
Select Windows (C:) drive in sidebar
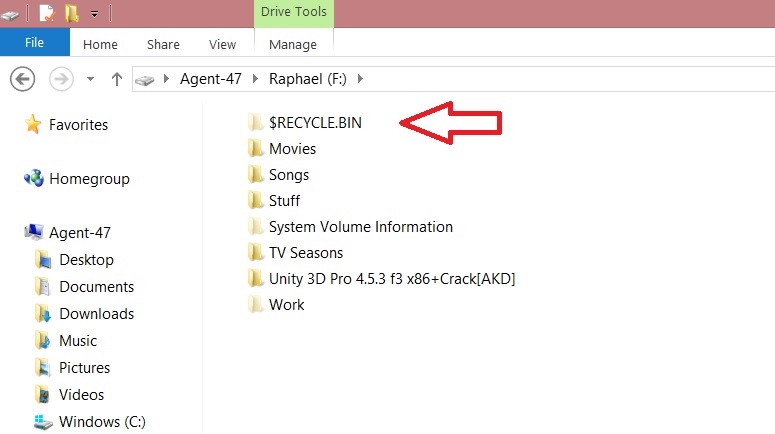point(102,422)
